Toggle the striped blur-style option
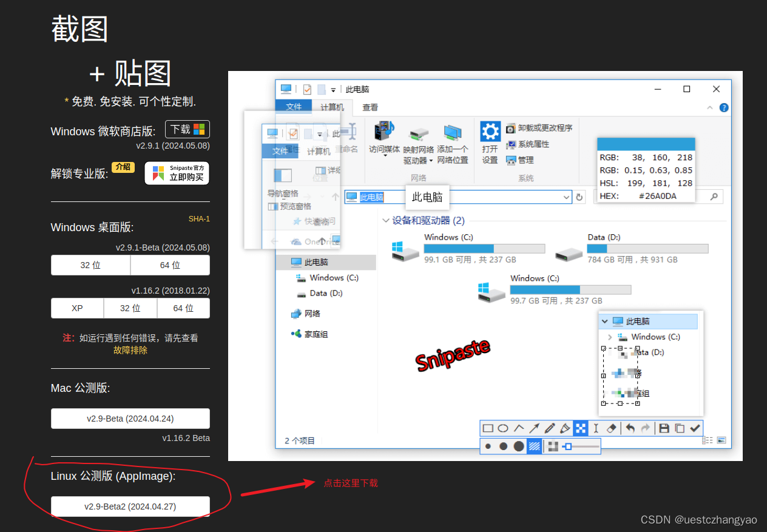This screenshot has height=532, width=767. 534,446
